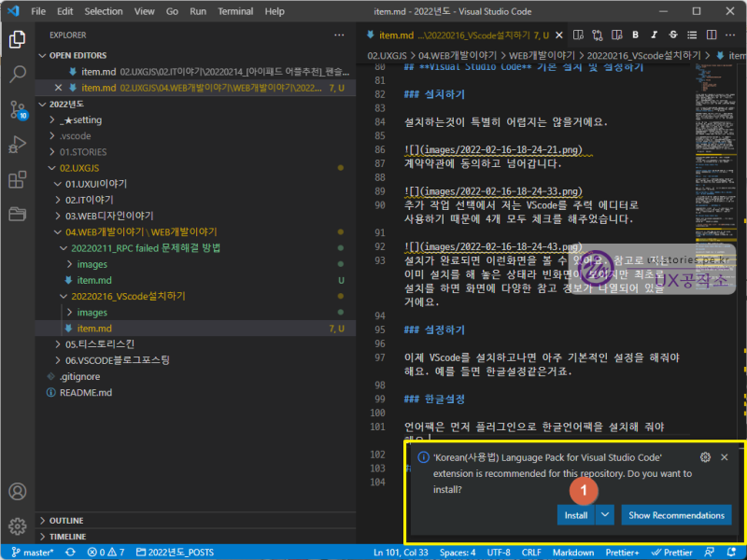Open the Accounts menu icon
Image resolution: width=747 pixels, height=560 pixels.
17,492
